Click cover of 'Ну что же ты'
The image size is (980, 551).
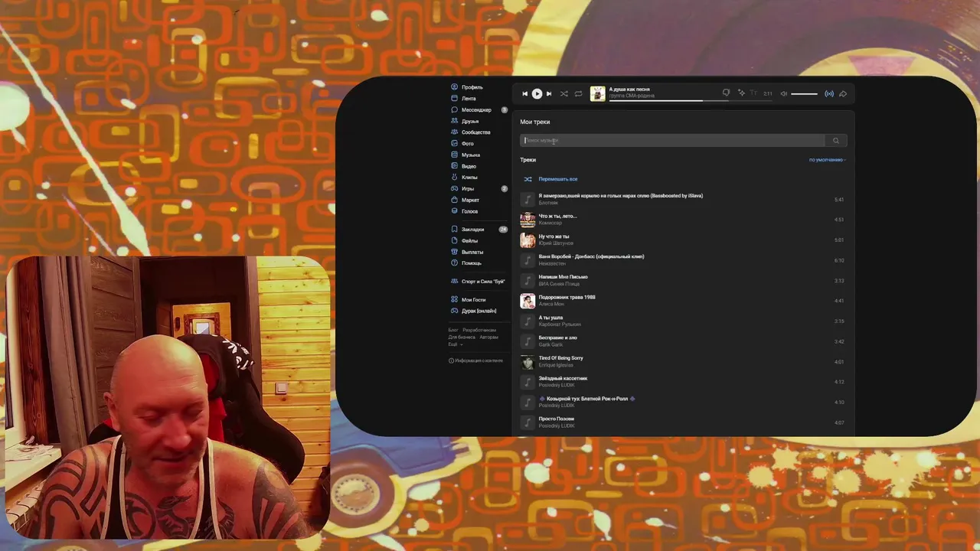[528, 240]
